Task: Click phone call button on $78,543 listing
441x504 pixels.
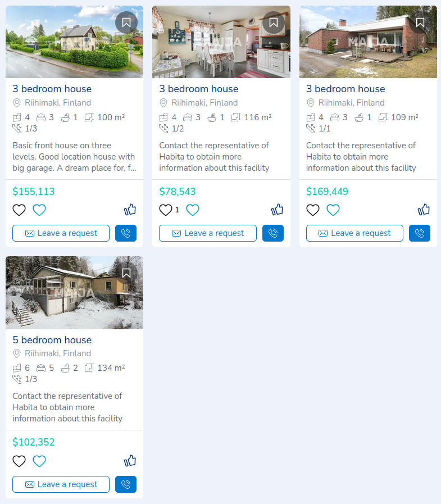Action: [273, 233]
